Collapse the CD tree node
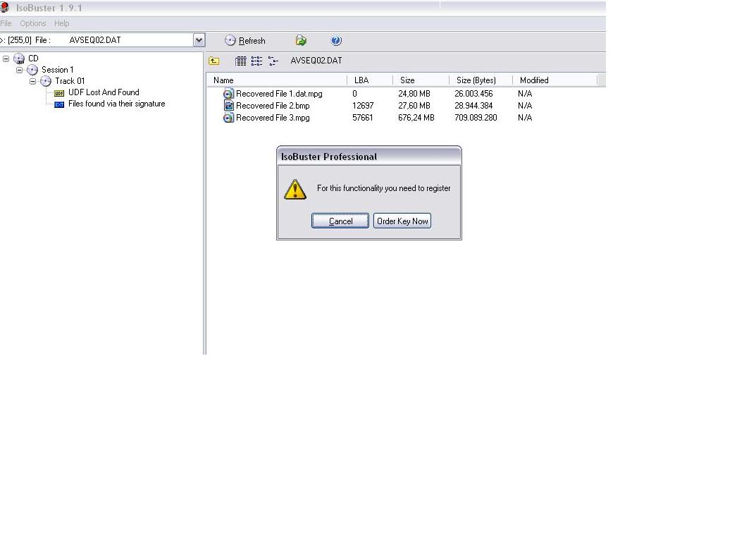This screenshot has width=756, height=559. [6, 59]
